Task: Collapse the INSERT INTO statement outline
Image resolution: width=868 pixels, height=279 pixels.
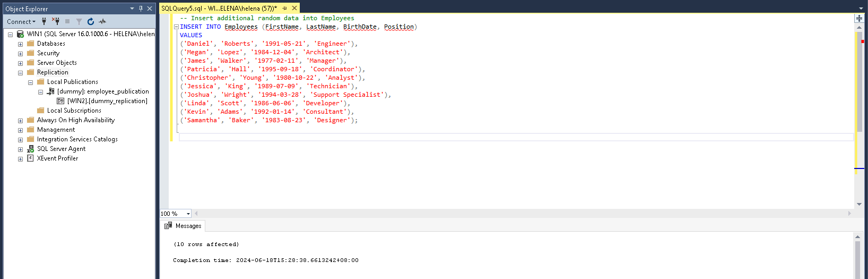Action: pos(176,27)
